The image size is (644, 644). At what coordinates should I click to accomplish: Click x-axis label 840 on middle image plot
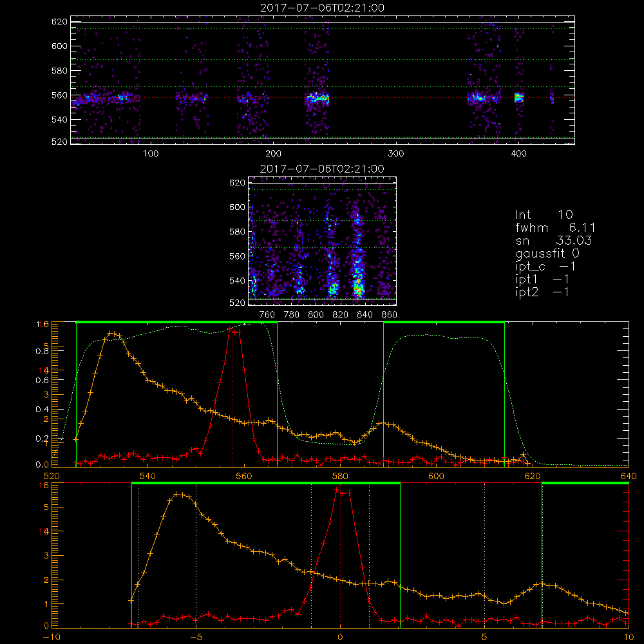365,315
